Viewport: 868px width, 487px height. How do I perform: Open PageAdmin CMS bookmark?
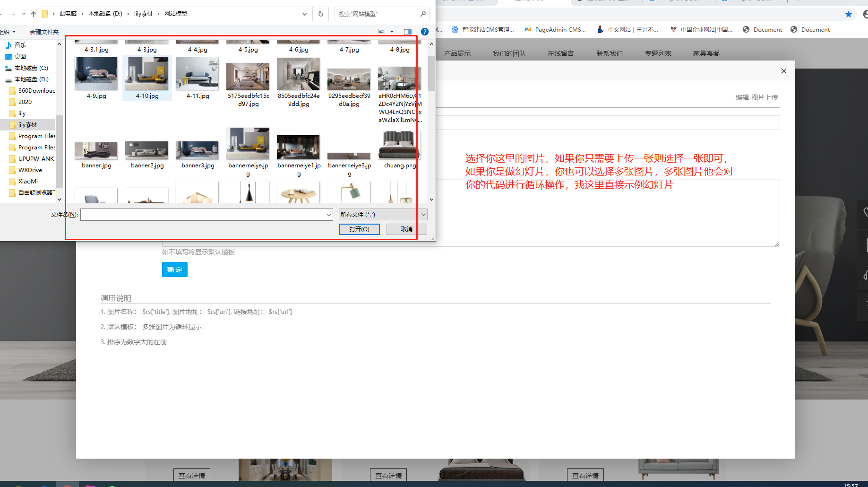point(555,29)
